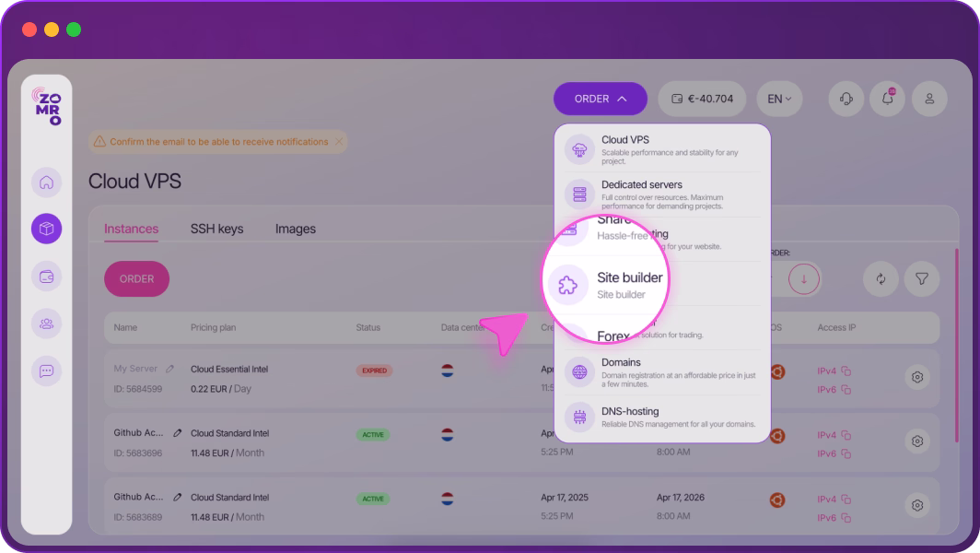
Task: Open the user profile icon
Action: click(929, 99)
